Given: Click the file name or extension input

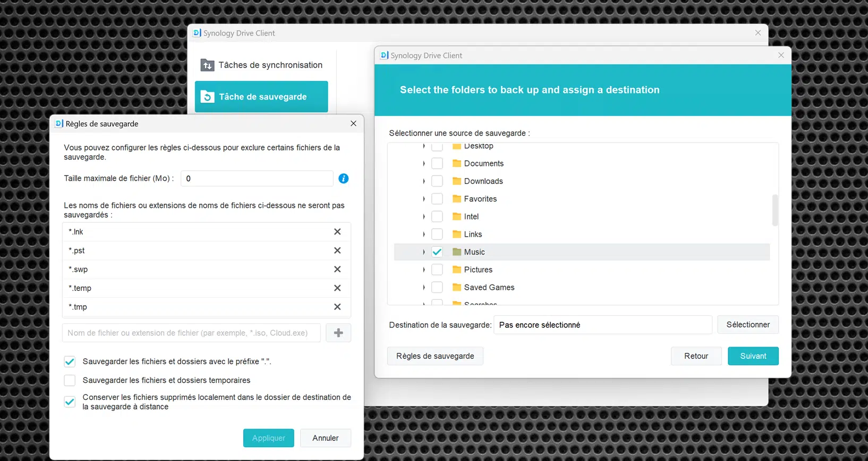Looking at the screenshot, I should click(191, 333).
